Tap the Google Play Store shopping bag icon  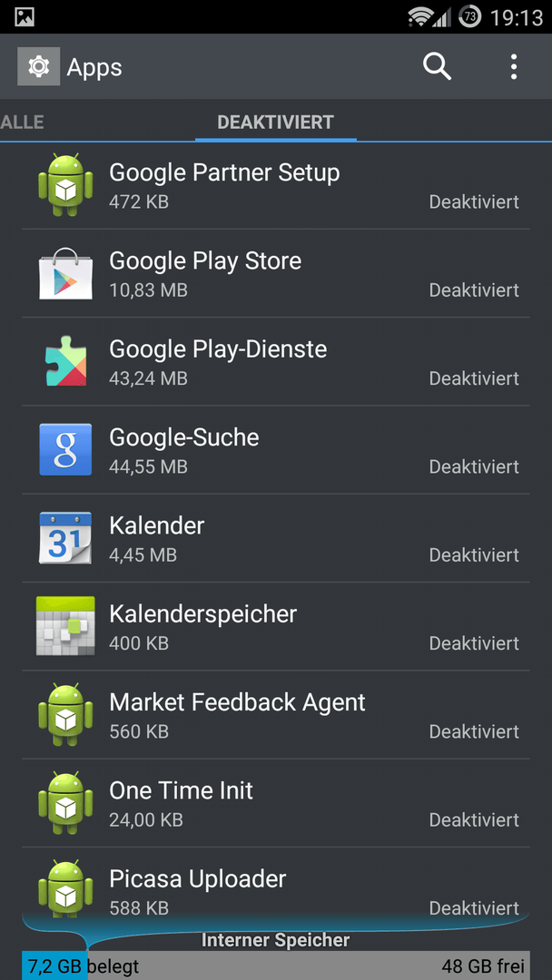(x=65, y=273)
